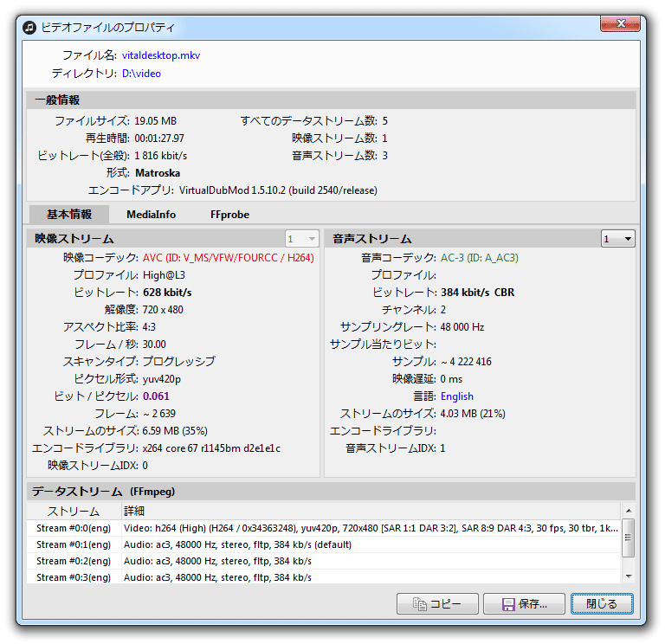Click the bits per pixel value 0.061
665x644 pixels.
[156, 396]
